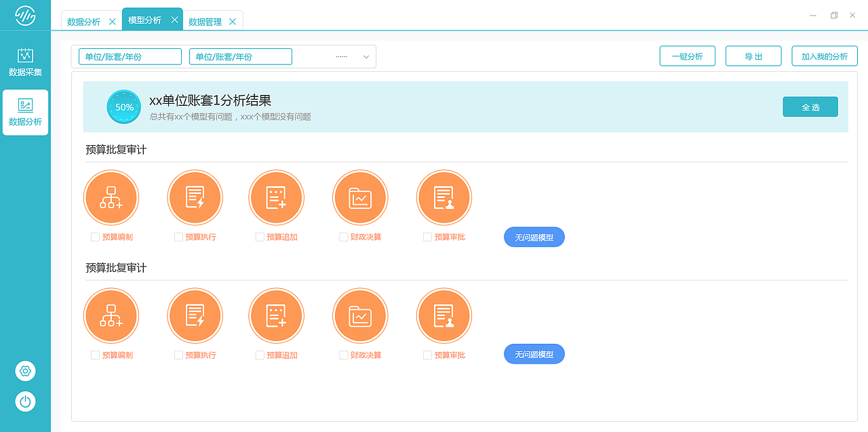Click the second 单位/账套/年份 field
Image resolution: width=868 pixels, height=432 pixels.
[241, 57]
